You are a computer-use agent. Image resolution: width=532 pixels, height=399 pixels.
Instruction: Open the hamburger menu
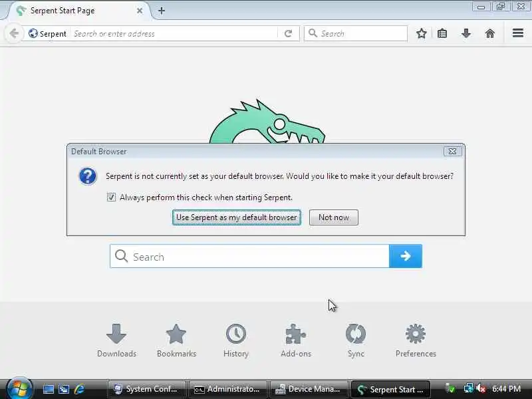518,33
